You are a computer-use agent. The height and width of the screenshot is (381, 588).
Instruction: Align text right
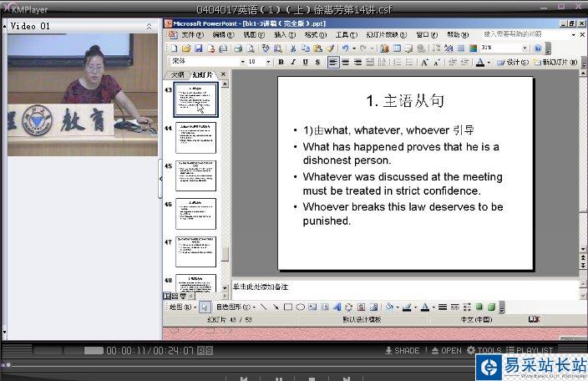(357, 62)
